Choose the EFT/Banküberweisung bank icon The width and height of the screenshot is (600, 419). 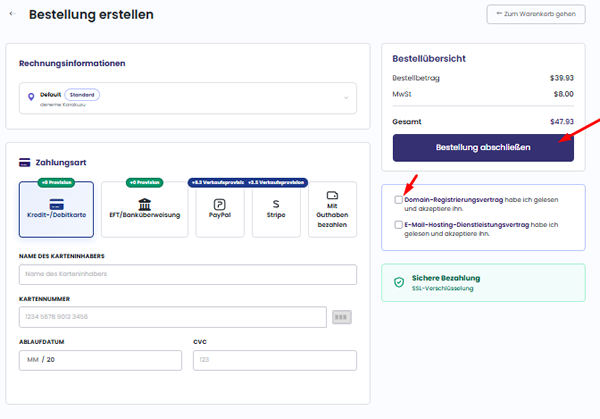[145, 204]
